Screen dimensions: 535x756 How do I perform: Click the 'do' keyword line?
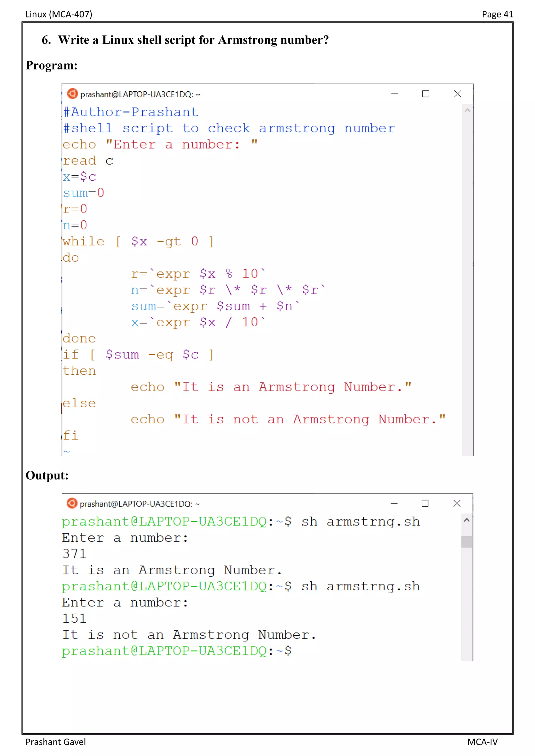click(71, 257)
